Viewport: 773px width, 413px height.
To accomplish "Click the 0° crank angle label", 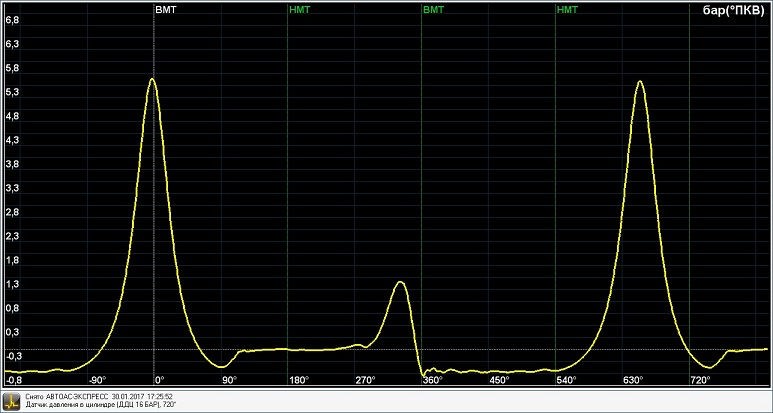I will [160, 380].
